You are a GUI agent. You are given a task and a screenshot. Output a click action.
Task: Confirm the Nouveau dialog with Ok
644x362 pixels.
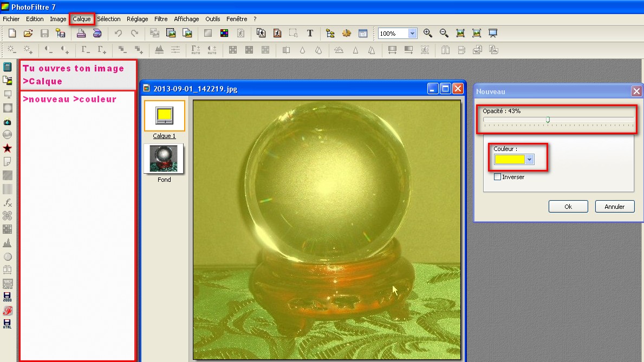[568, 207]
